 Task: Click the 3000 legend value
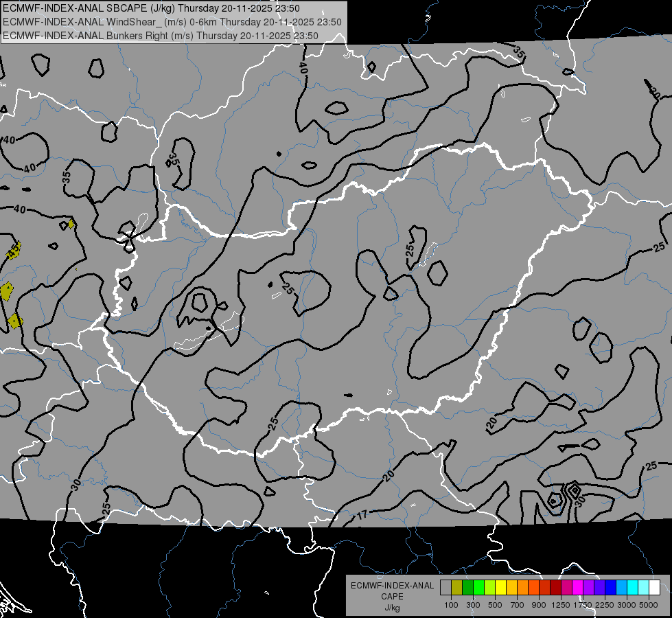point(627,605)
